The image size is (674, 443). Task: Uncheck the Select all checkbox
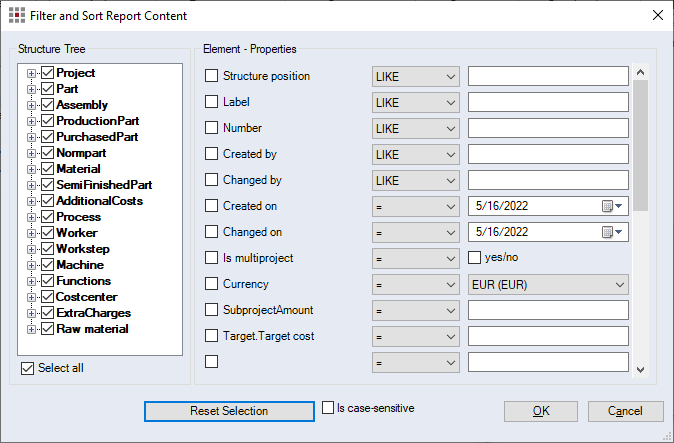[x=28, y=368]
